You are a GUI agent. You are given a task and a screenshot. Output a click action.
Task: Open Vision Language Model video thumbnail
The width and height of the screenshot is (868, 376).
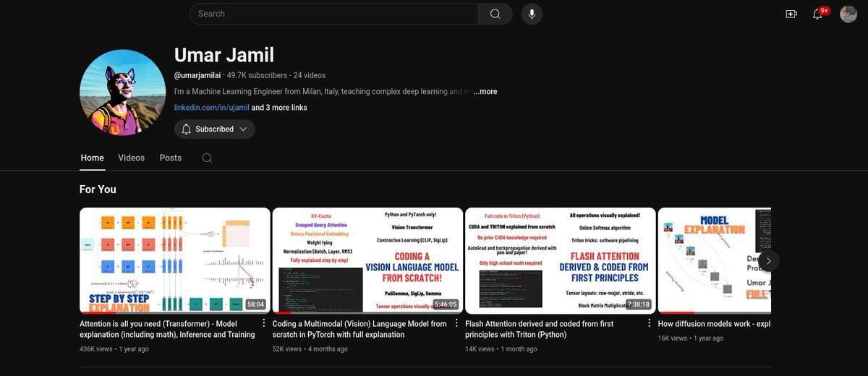pyautogui.click(x=367, y=260)
